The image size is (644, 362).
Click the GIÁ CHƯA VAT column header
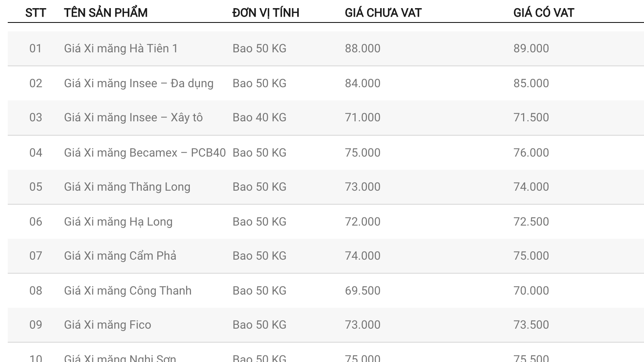383,13
